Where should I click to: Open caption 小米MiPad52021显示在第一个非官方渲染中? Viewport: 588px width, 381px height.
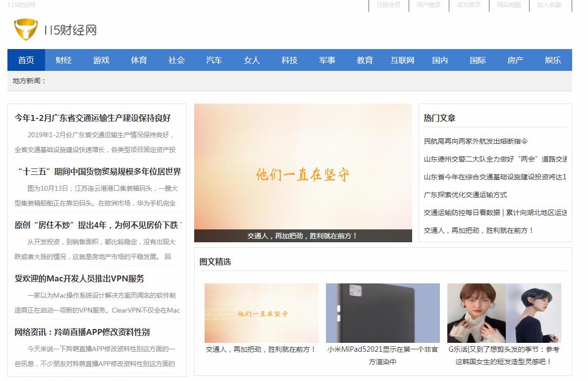[x=382, y=356]
